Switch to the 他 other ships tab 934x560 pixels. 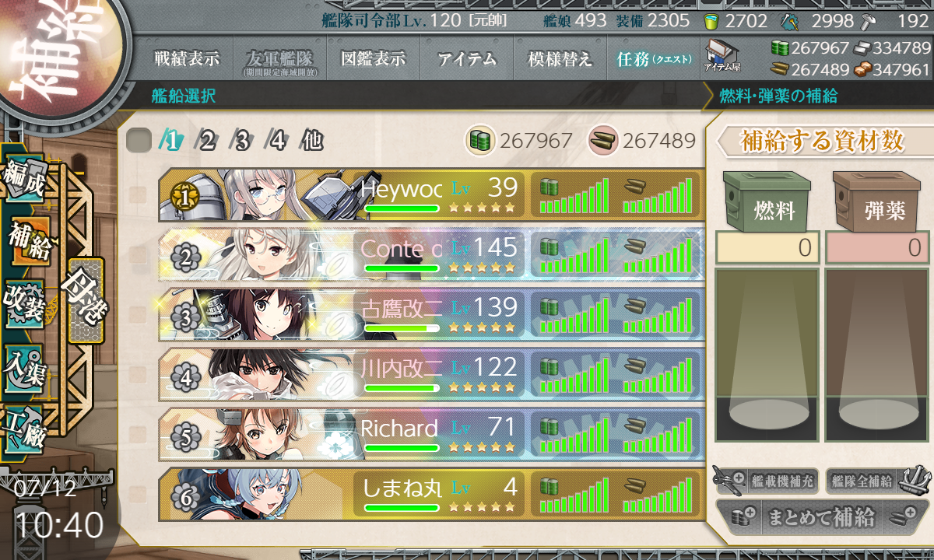(x=312, y=141)
